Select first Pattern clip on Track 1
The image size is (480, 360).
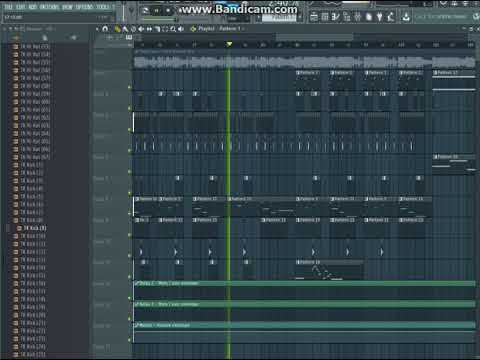click(308, 79)
